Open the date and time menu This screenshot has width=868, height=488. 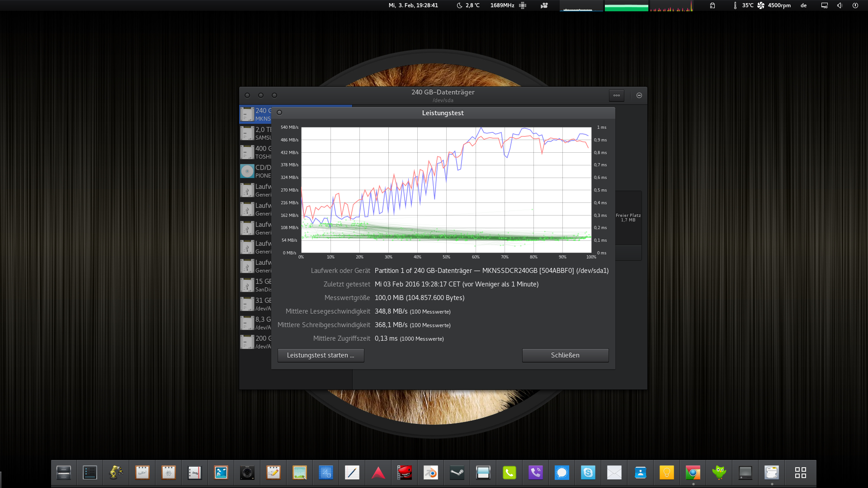coord(413,5)
